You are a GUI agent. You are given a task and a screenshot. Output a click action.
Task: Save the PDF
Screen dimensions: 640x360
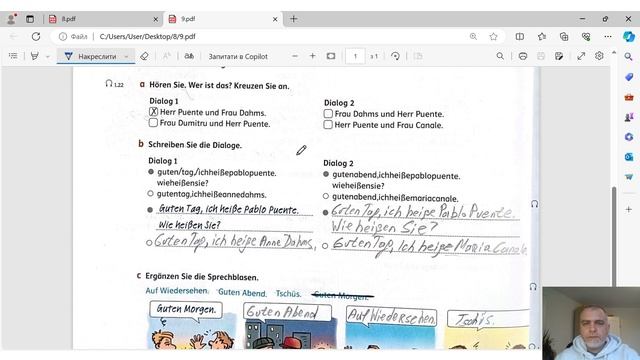541,56
